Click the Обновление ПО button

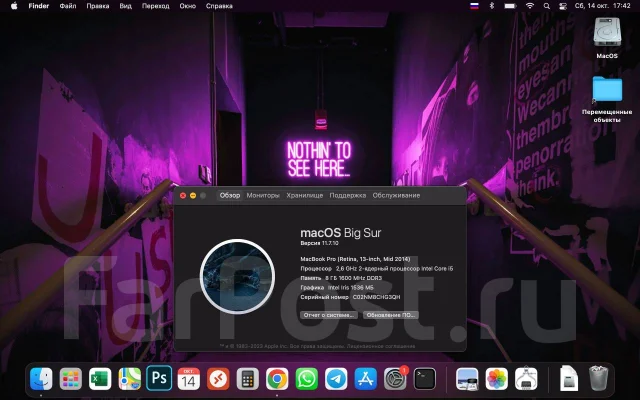click(x=391, y=315)
